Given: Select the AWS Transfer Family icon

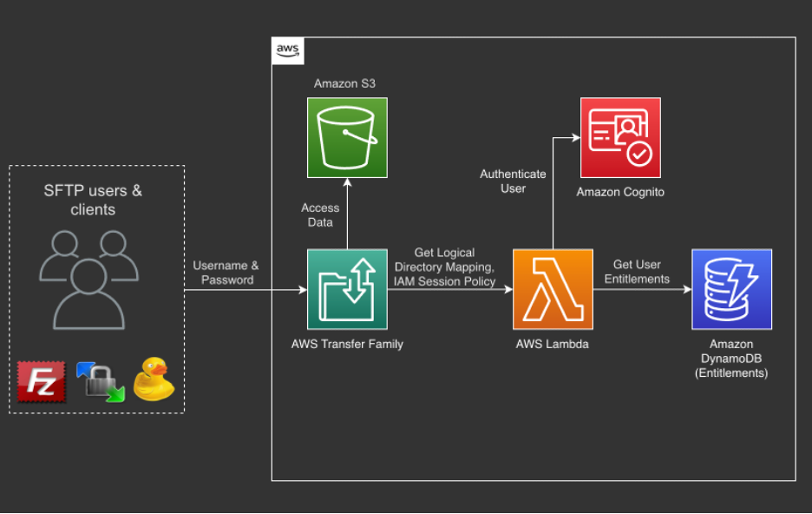Looking at the screenshot, I should [346, 289].
